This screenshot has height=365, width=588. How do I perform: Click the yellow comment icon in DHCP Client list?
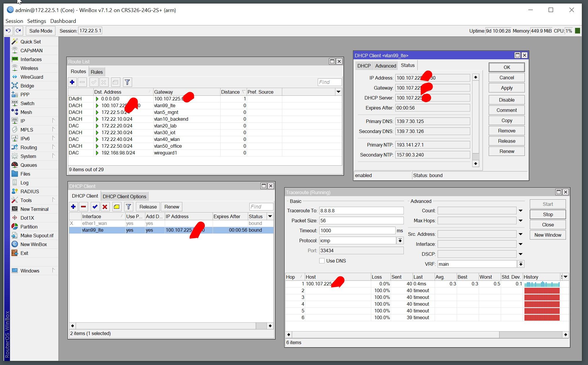click(117, 207)
